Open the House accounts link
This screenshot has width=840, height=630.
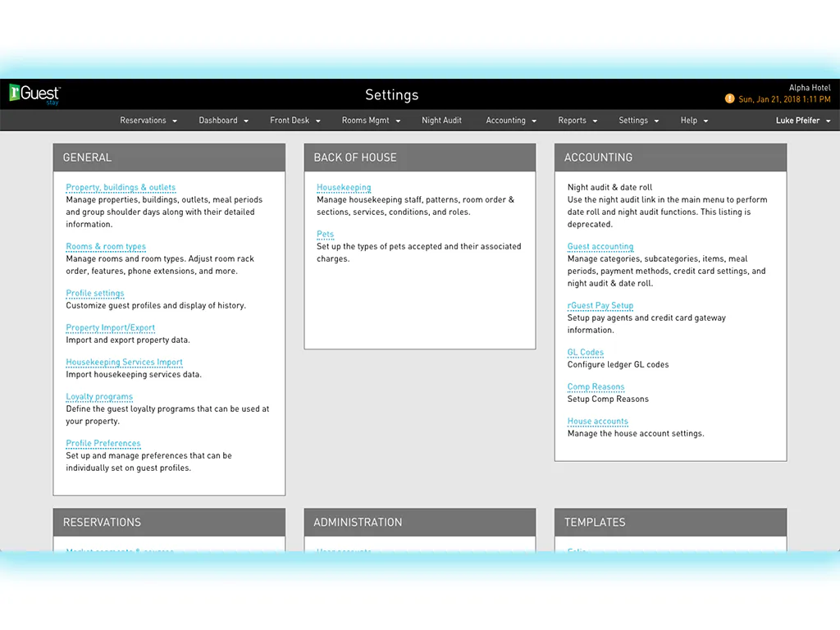(x=597, y=422)
